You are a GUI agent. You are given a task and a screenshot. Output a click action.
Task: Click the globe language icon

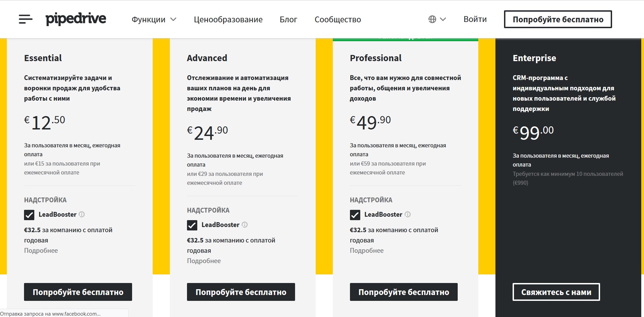[x=432, y=19]
